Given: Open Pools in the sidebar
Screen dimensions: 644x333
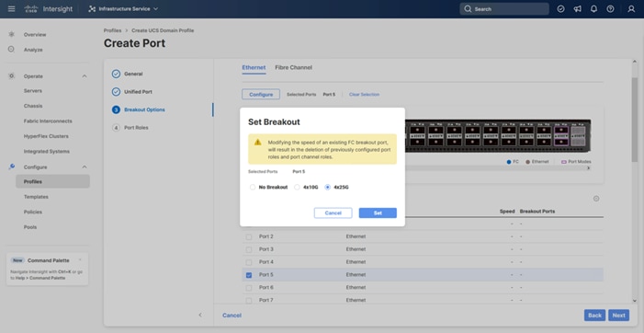Looking at the screenshot, I should click(30, 227).
